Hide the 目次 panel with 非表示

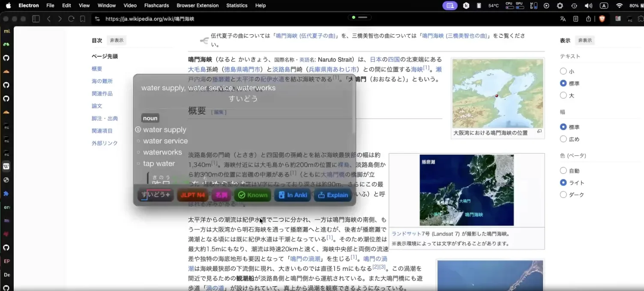116,40
